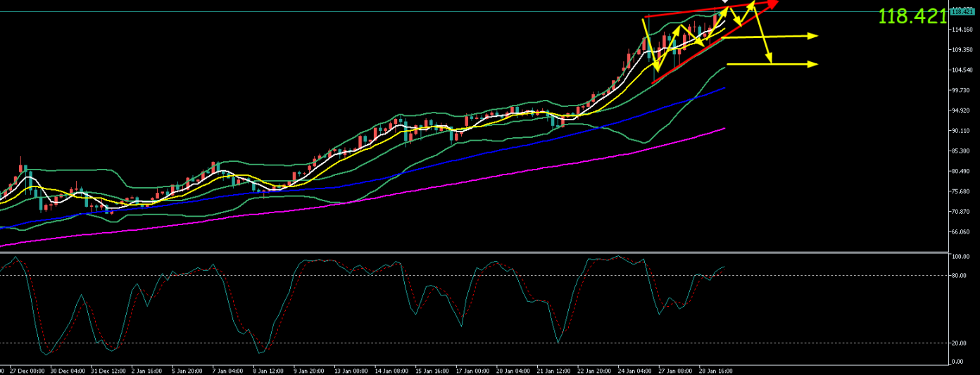Click the 80.00 level label in oscillator pane

[957, 276]
